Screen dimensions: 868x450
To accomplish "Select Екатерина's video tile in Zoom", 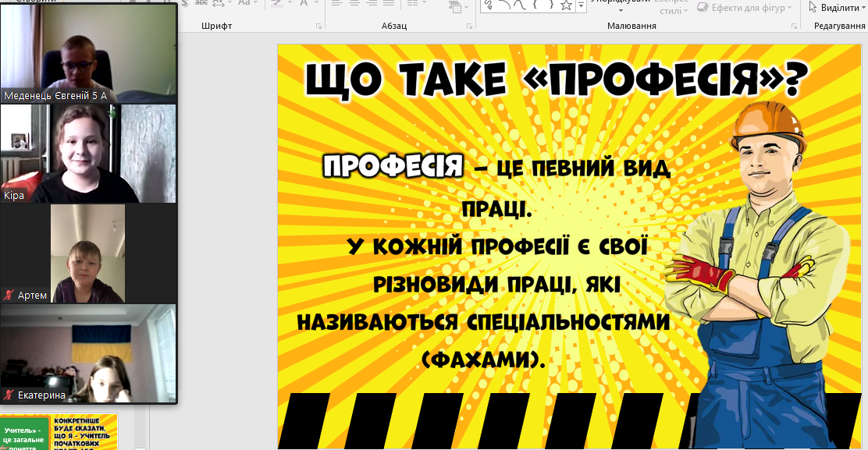I will [88, 353].
